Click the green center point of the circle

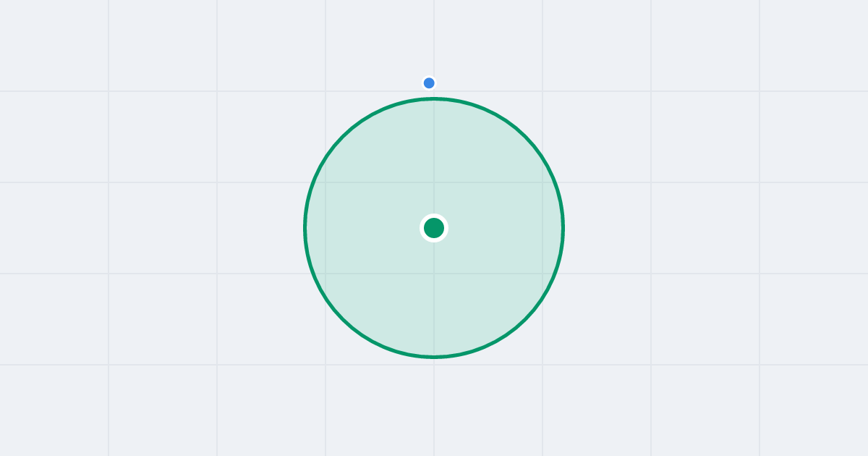434,228
